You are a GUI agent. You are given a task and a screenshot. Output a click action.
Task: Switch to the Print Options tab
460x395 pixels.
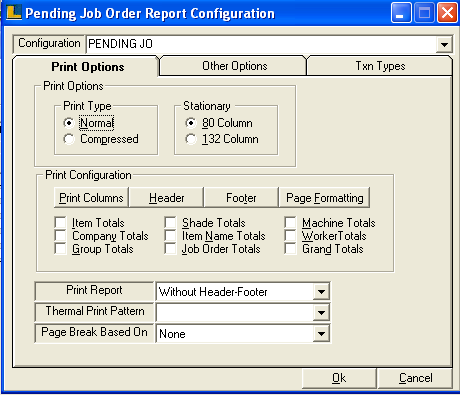pos(88,67)
